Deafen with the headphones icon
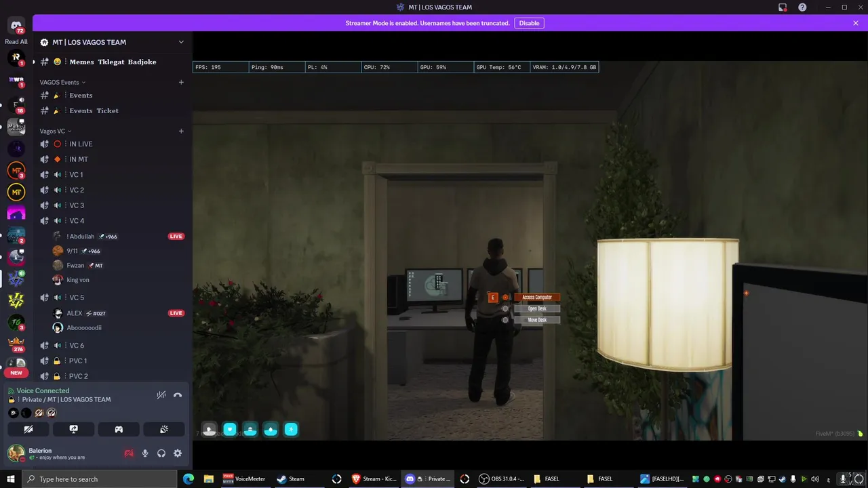Screen dimensions: 868x488 coord(161,453)
